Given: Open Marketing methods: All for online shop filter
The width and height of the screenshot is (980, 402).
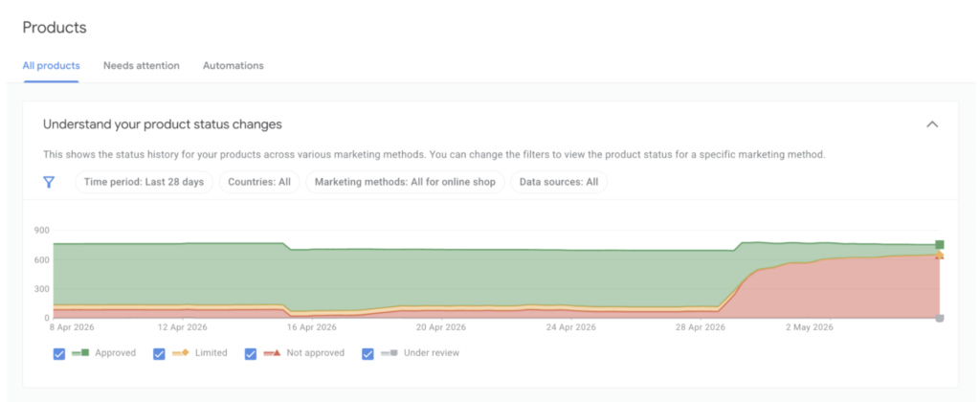Looking at the screenshot, I should 405,182.
